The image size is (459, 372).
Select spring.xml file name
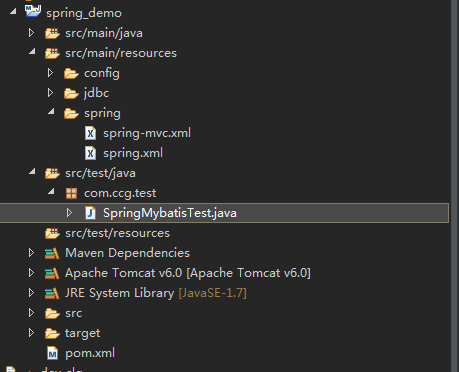pyautogui.click(x=133, y=153)
